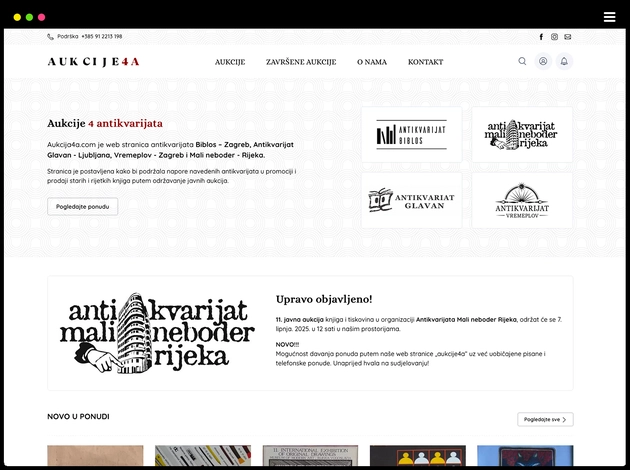This screenshot has height=470, width=630.
Task: Click the Pogledajte sve button
Action: 545,419
